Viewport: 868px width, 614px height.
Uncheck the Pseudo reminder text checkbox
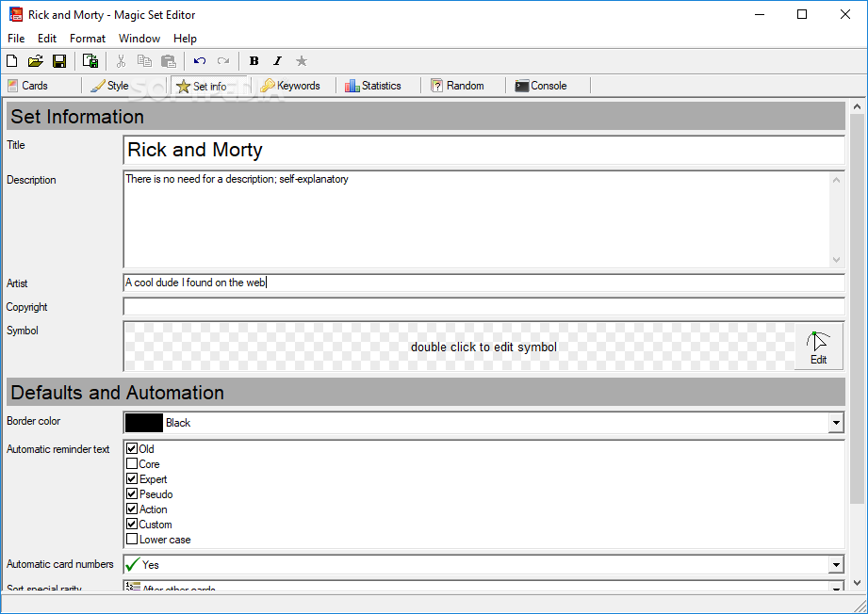(132, 493)
